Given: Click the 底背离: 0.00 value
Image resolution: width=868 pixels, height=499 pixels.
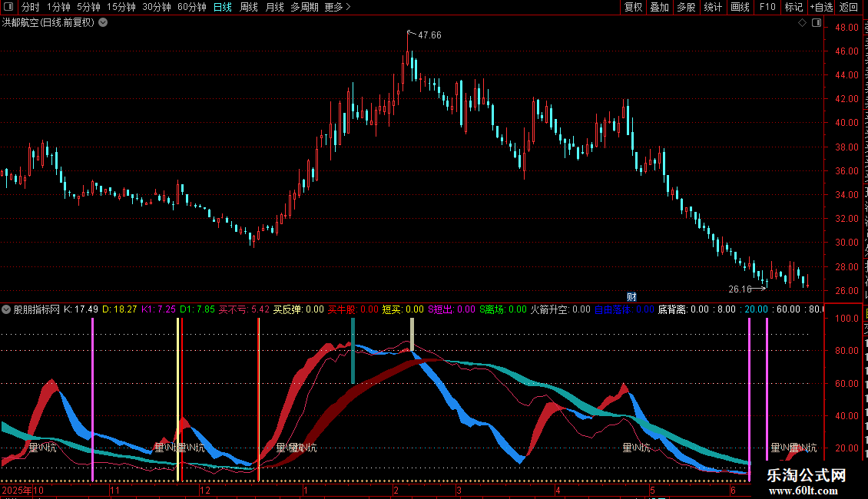Looking at the screenshot, I should click(x=684, y=309).
